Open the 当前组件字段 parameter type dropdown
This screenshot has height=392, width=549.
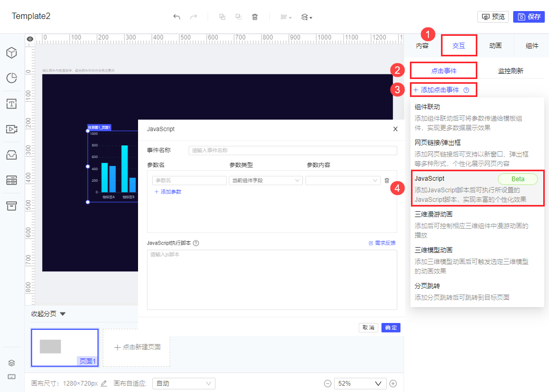point(266,181)
